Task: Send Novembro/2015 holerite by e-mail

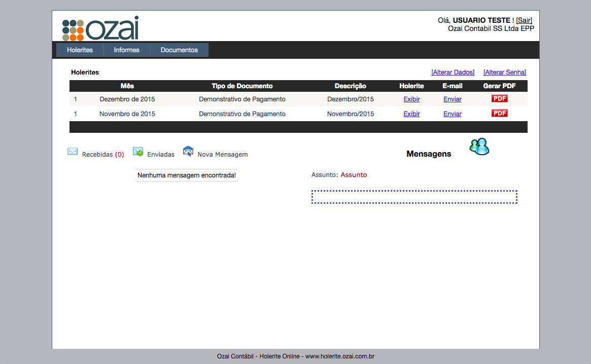Action: [x=452, y=114]
